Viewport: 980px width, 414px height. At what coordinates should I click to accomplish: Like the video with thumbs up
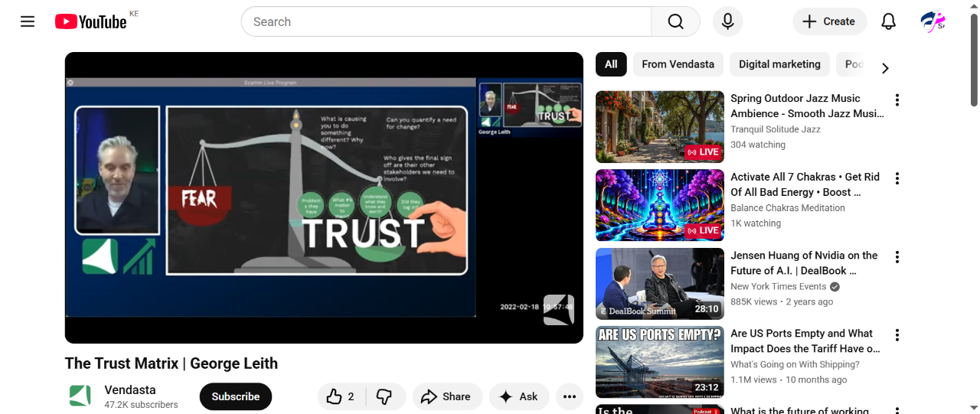342,396
